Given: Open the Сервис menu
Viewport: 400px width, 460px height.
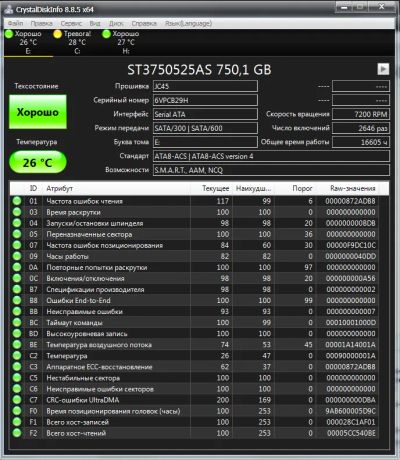Looking at the screenshot, I should [71, 23].
